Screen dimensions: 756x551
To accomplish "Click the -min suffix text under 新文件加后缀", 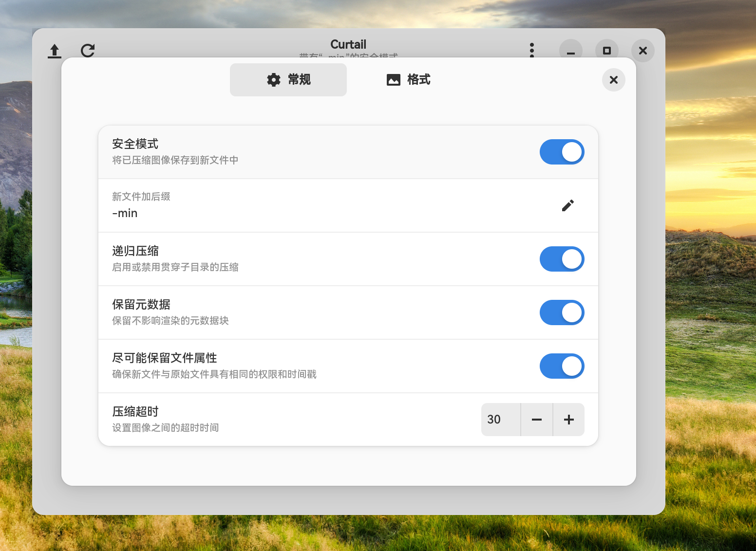I will (124, 213).
